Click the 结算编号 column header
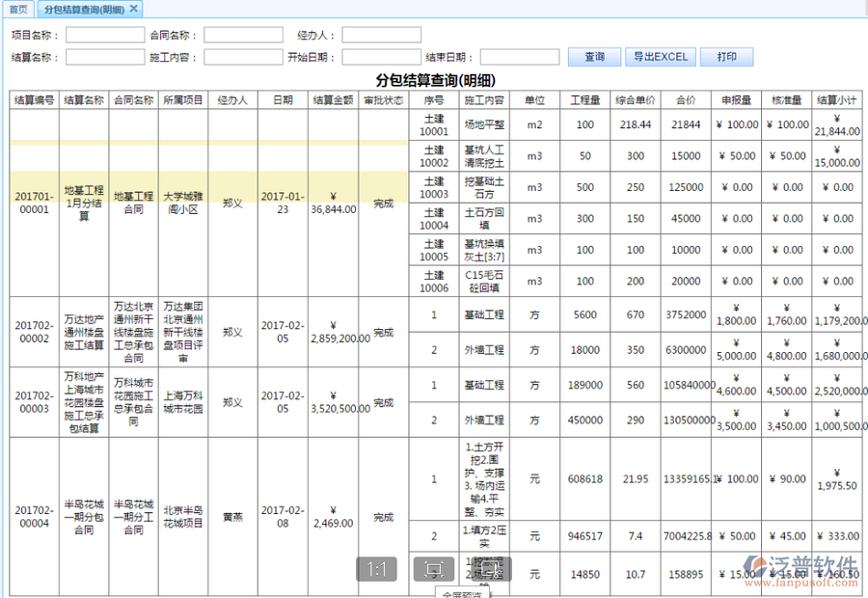This screenshot has width=868, height=598. coord(34,100)
